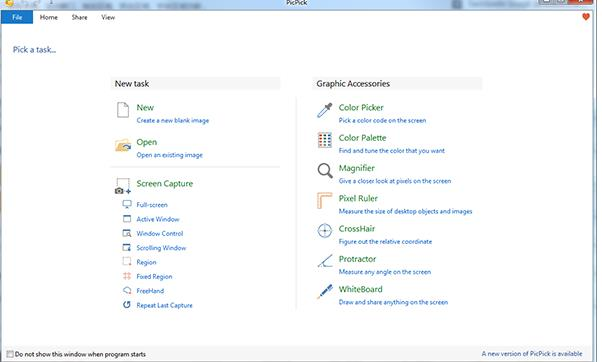Launch the Magnifier glass icon
602x362 pixels.
tap(325, 170)
